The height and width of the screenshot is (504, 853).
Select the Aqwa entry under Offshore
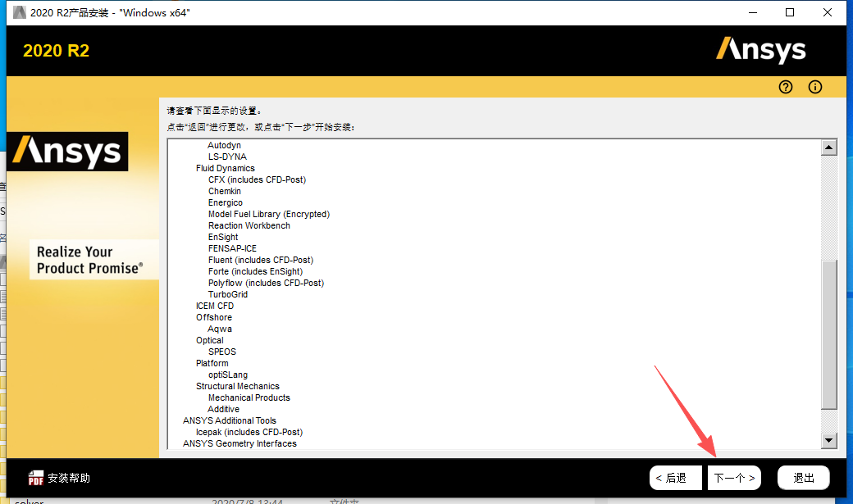tap(219, 329)
